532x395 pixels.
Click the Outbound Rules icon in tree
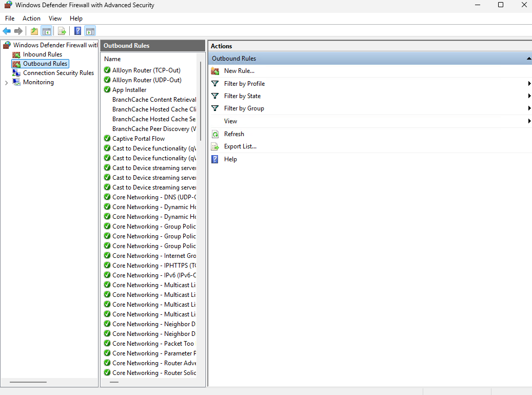16,64
